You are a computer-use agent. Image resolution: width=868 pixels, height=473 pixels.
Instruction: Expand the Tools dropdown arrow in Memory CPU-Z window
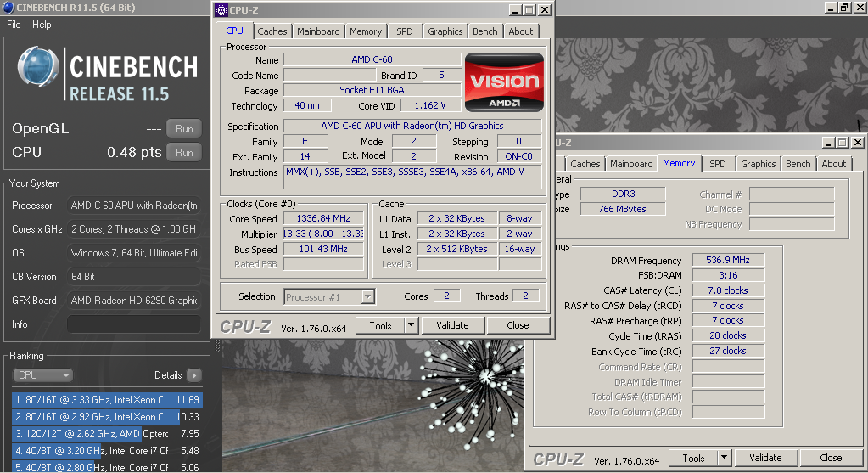[724, 458]
